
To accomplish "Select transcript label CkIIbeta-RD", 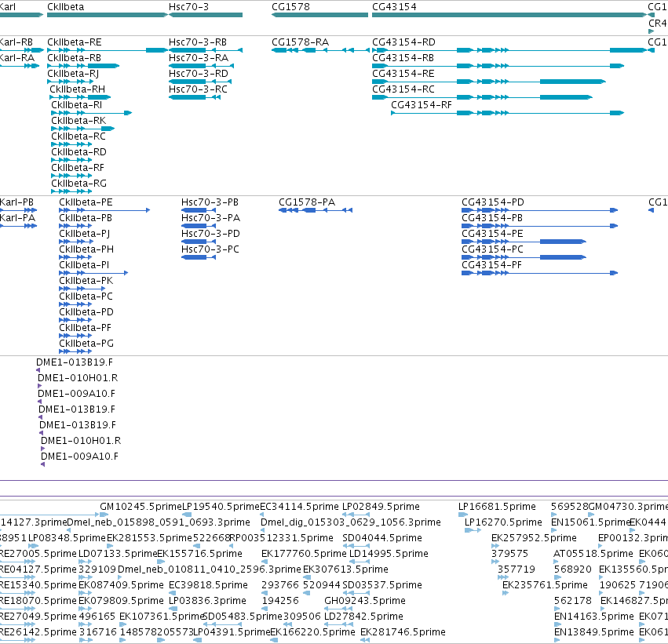I will (78, 152).
